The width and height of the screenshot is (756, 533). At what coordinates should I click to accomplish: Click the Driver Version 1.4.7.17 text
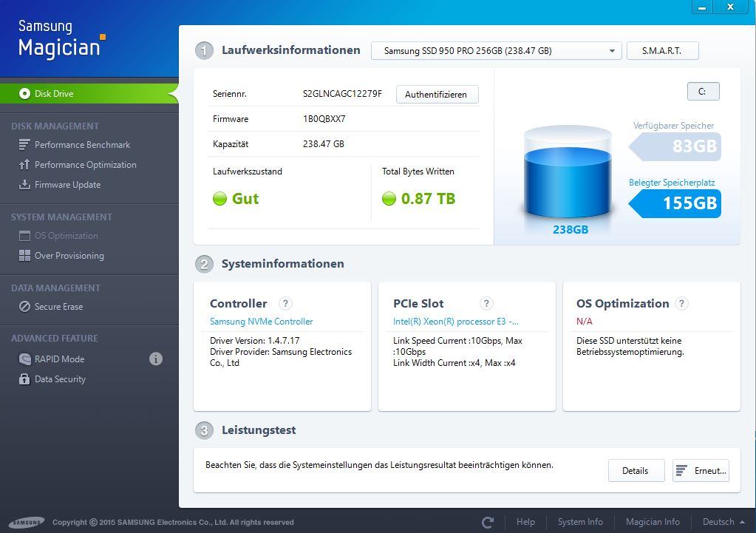click(x=254, y=341)
